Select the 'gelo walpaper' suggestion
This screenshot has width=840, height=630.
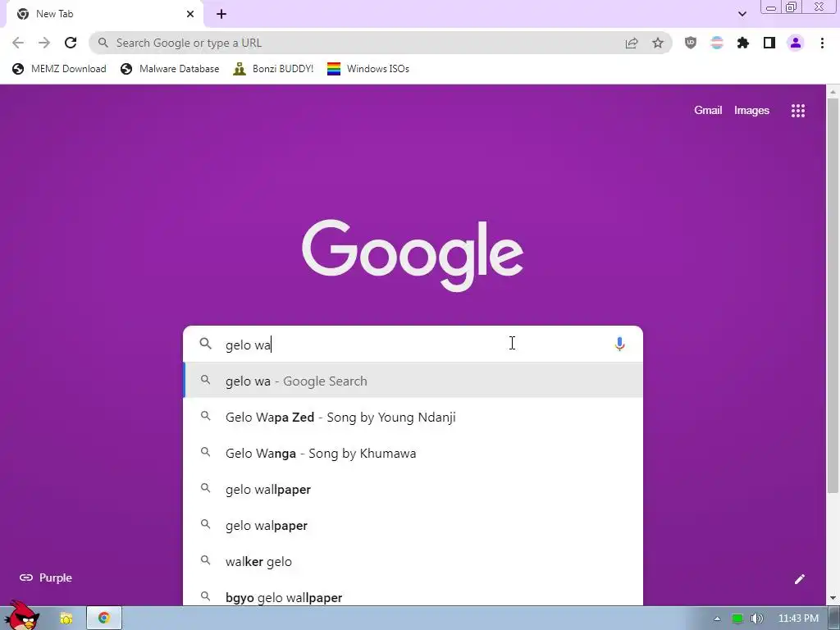[x=413, y=525]
